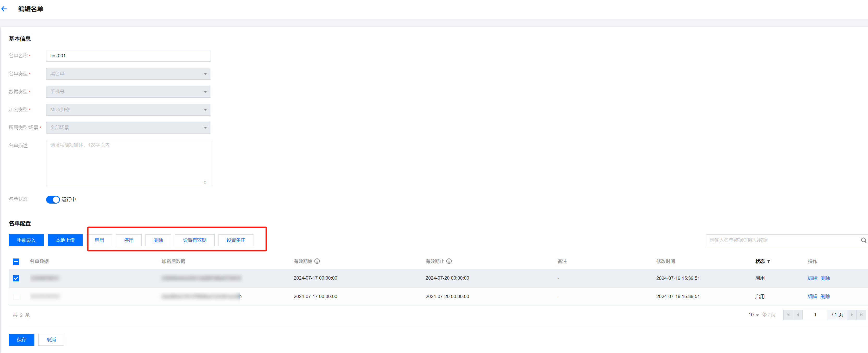Toggle the select-all header checkbox
The height and width of the screenshot is (353, 868).
(x=16, y=261)
